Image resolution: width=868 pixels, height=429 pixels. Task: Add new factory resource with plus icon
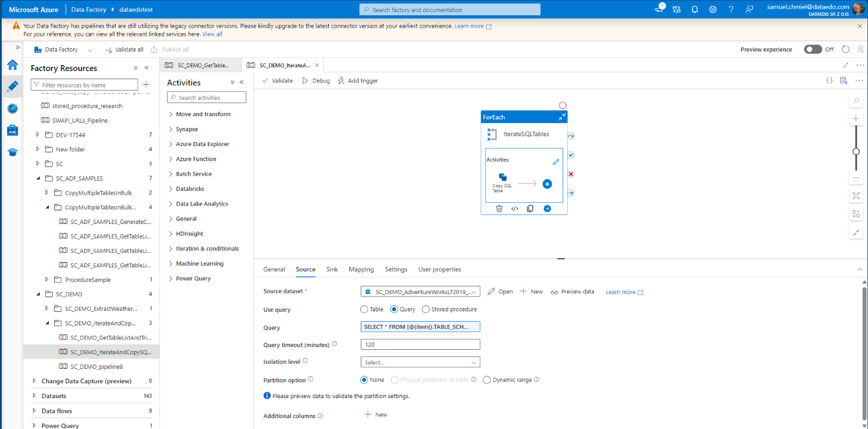(146, 85)
